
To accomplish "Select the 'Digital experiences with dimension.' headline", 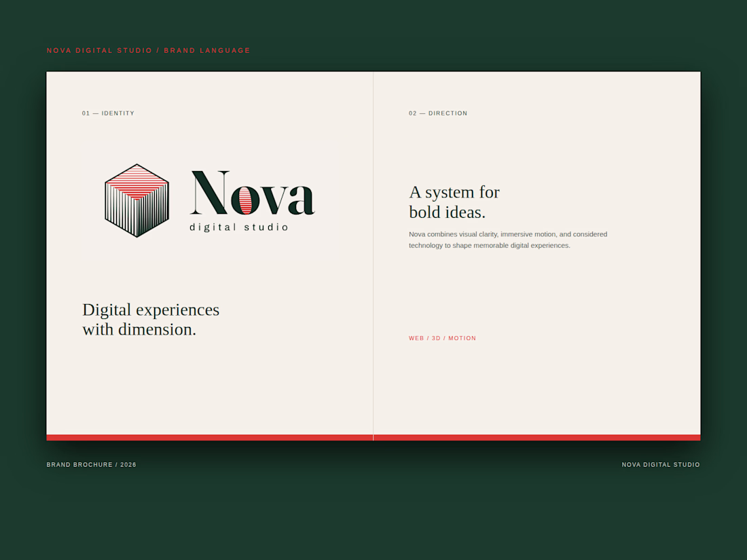I will (151, 319).
